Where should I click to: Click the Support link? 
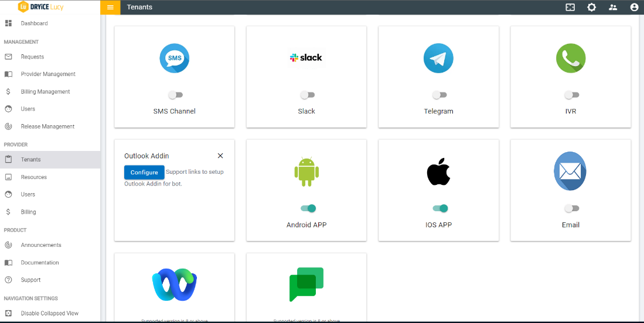31,280
